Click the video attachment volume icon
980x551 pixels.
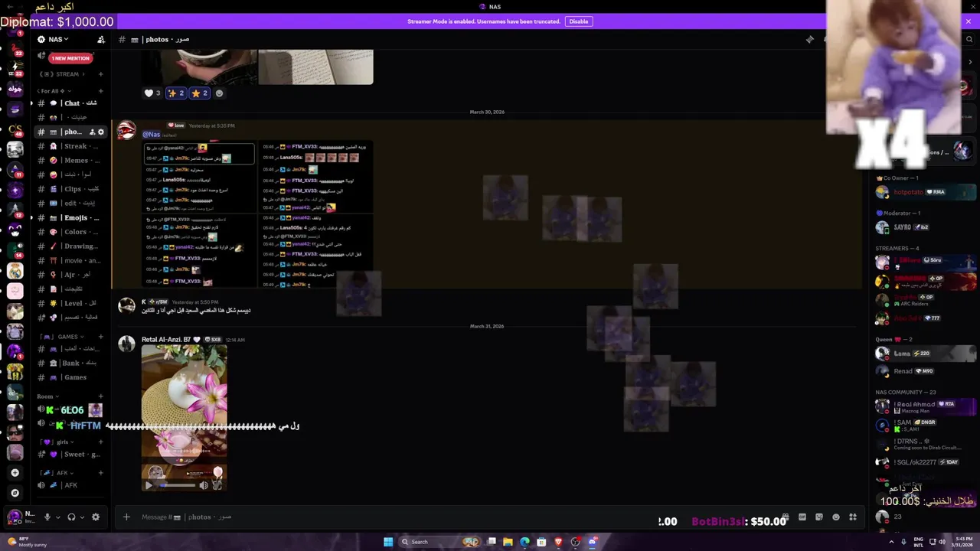pos(204,485)
